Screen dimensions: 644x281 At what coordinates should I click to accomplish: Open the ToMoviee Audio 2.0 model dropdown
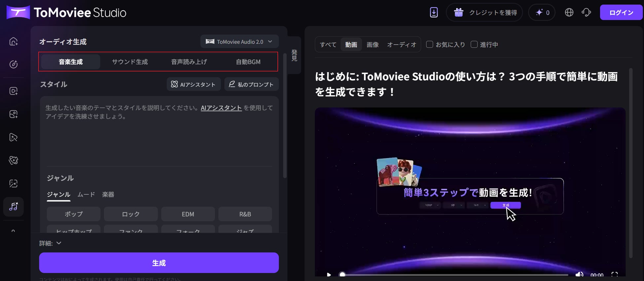tap(239, 42)
